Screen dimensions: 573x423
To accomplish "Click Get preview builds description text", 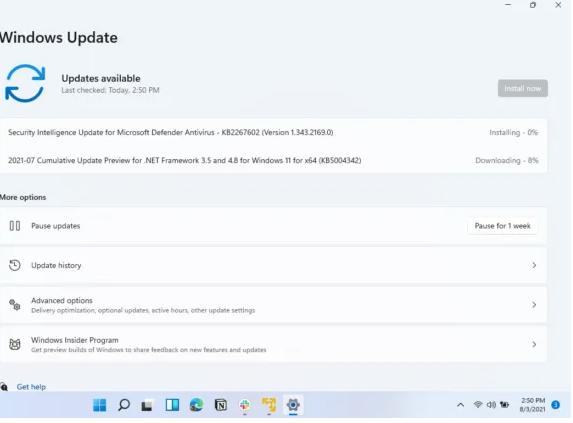I will [149, 350].
